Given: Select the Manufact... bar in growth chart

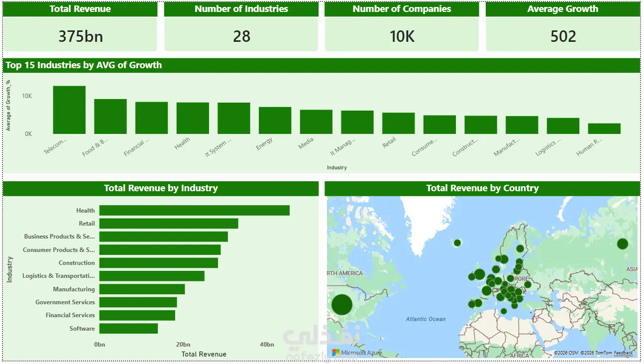Looking at the screenshot, I should (x=522, y=125).
